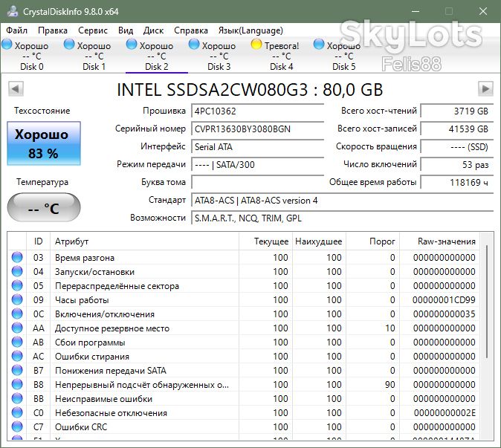This screenshot has width=501, height=448.
Task: Click the blue status orb of Disk 0
Action: pyautogui.click(x=7, y=45)
